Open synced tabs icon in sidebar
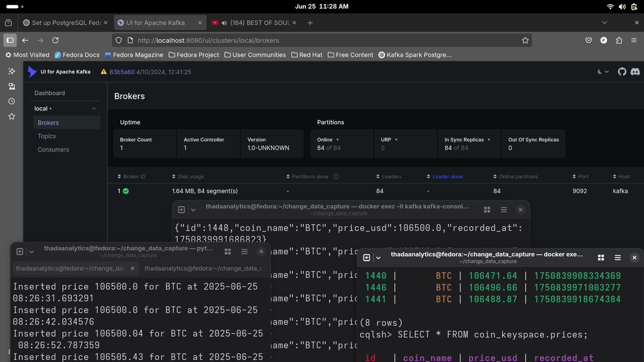Viewport: 644px width, 362px height. [x=11, y=86]
